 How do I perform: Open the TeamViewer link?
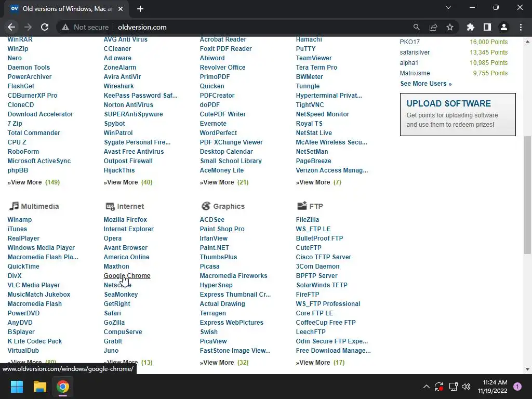[314, 58]
